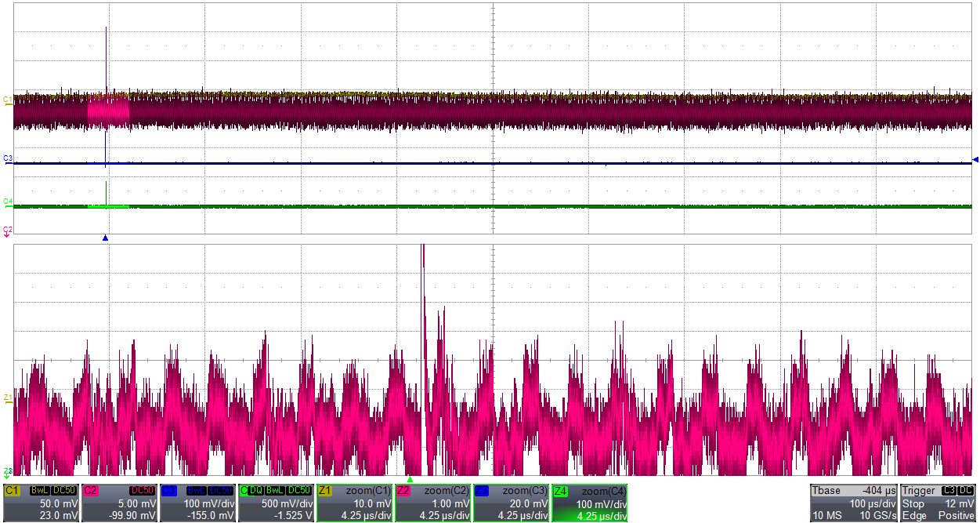Click the 5.00 mV value in C2
Viewport: 980px width, 523px height.
[x=137, y=503]
